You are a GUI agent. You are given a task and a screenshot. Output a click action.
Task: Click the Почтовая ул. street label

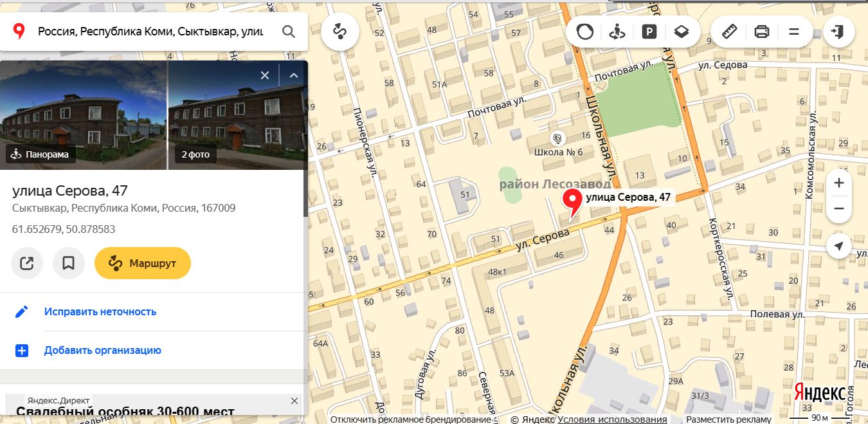click(497, 107)
